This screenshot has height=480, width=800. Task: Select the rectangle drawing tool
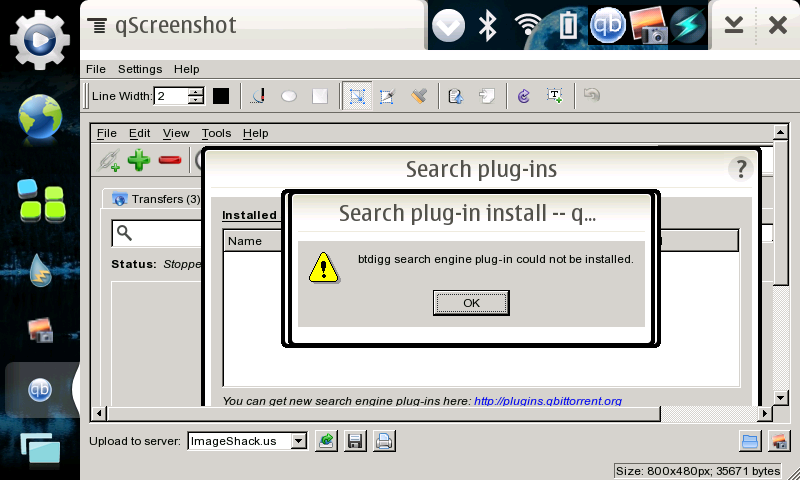pyautogui.click(x=320, y=96)
